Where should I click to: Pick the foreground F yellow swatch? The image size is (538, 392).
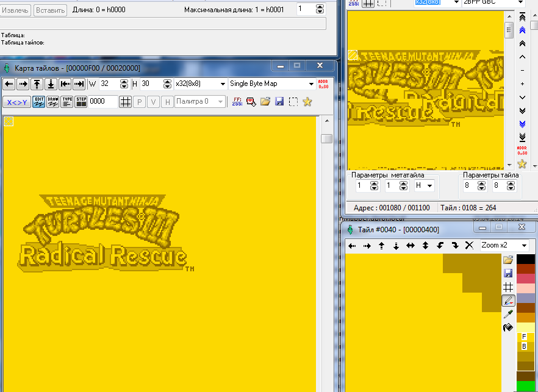coord(526,337)
